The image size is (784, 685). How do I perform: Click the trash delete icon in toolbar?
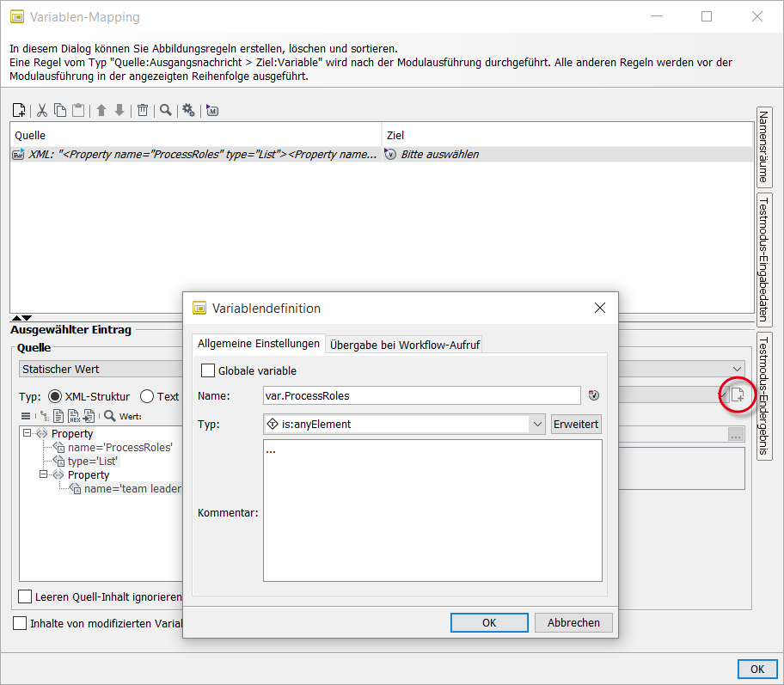click(x=143, y=110)
